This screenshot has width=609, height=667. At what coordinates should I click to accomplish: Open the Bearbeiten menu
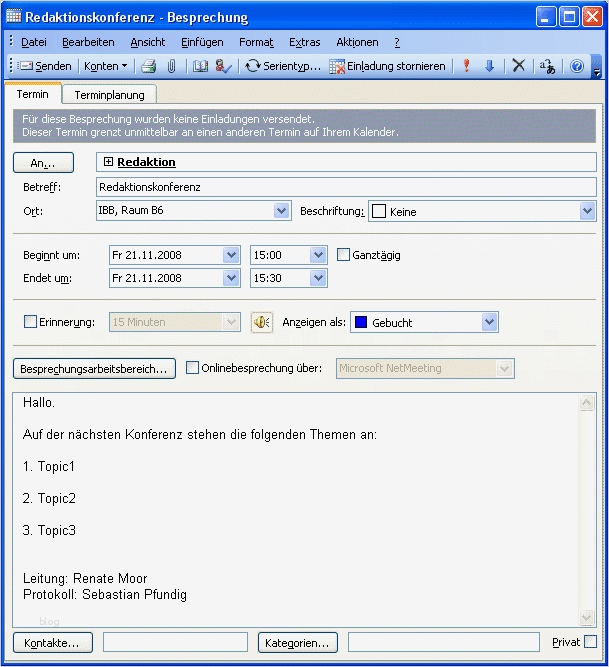pos(88,42)
